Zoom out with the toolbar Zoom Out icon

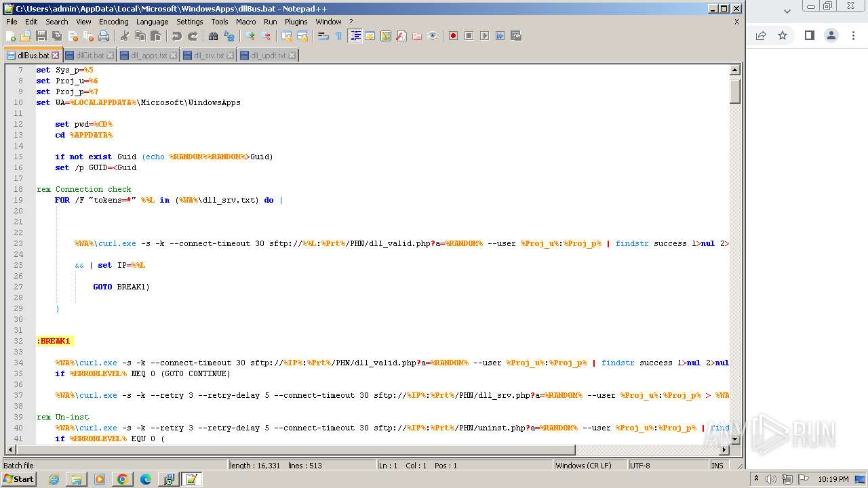click(266, 36)
